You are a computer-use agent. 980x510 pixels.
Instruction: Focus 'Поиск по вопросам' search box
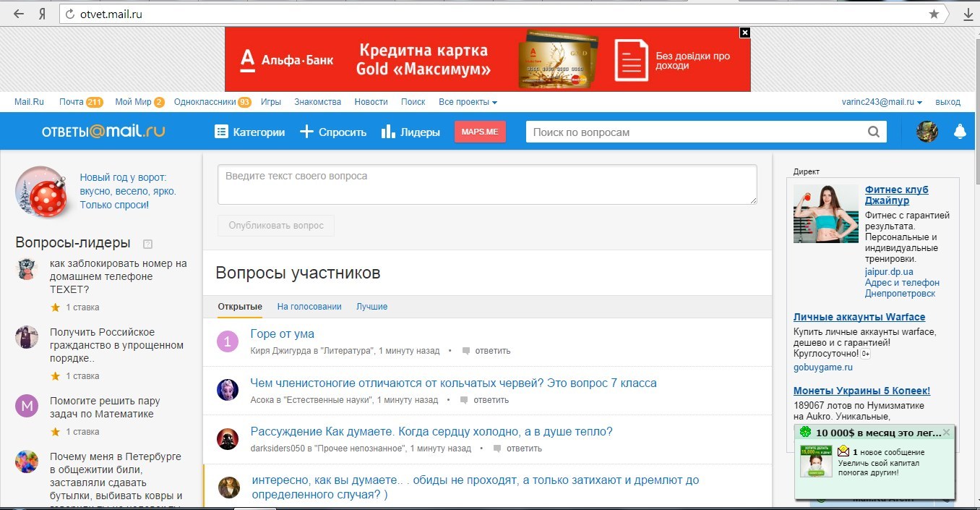click(x=697, y=132)
